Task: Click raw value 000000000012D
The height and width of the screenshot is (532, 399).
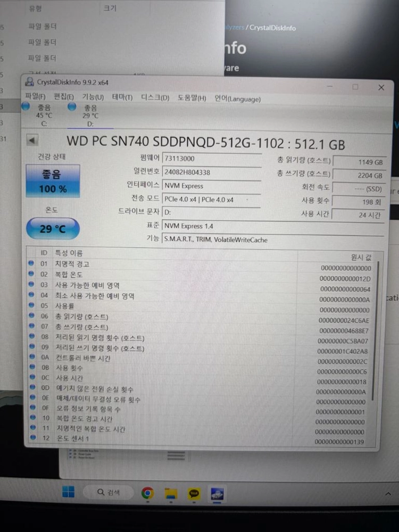Action: [x=345, y=279]
